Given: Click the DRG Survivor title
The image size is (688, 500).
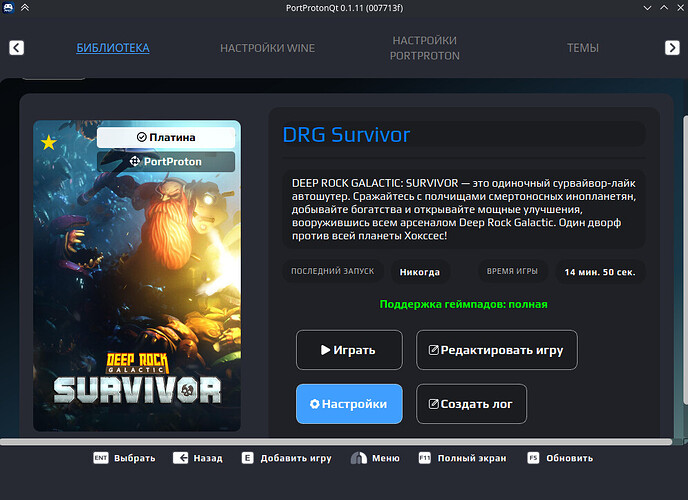Looking at the screenshot, I should 347,135.
